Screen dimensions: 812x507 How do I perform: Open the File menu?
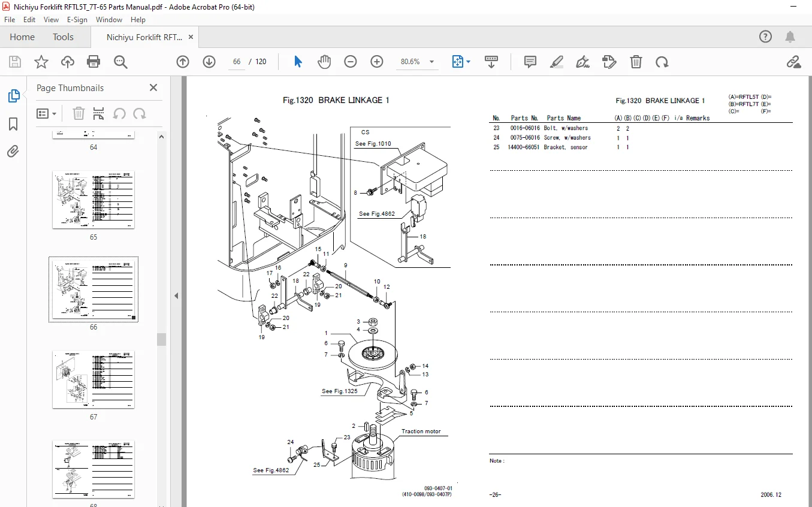(10, 20)
